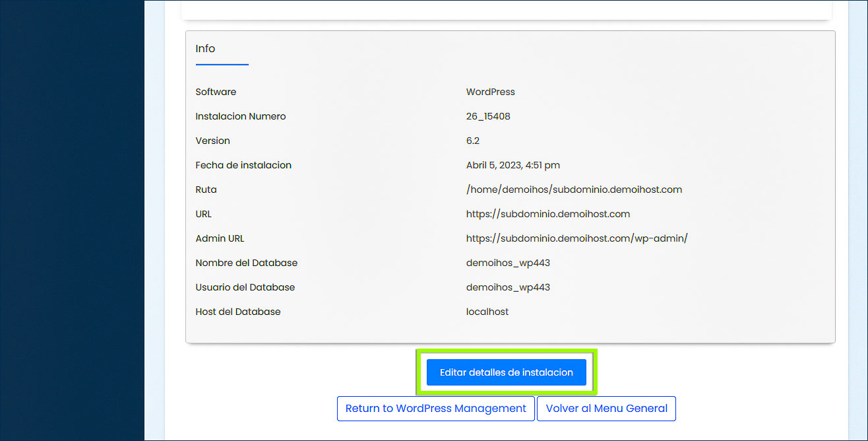Click the installation number 26_15408
The height and width of the screenshot is (441, 868).
[489, 116]
